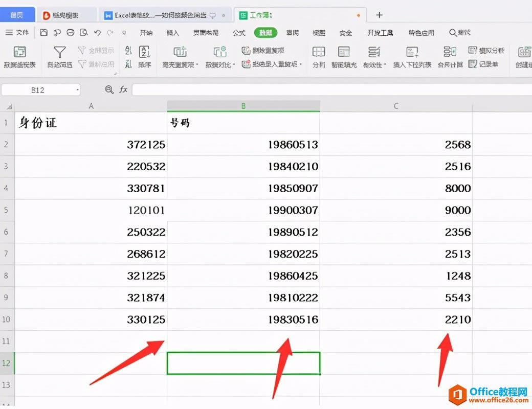Click the Highlight Duplicates icon
This screenshot has height=409, width=532.
[x=180, y=52]
